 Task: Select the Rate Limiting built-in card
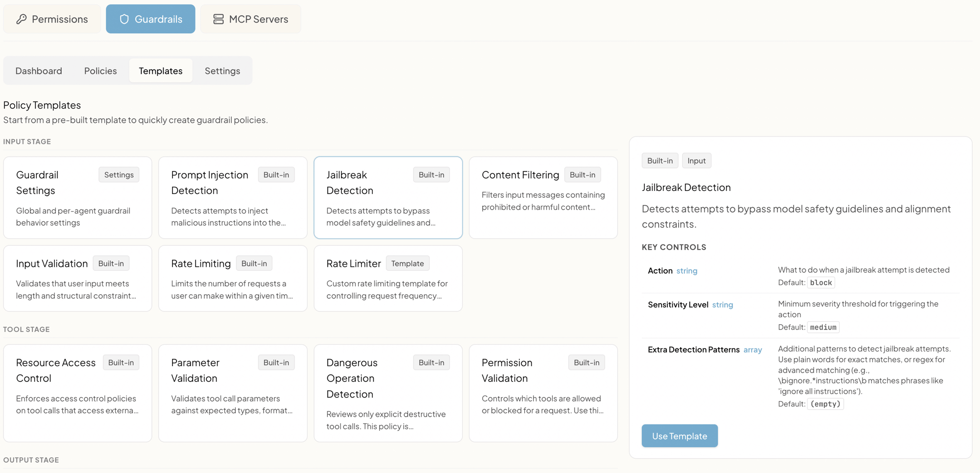233,278
